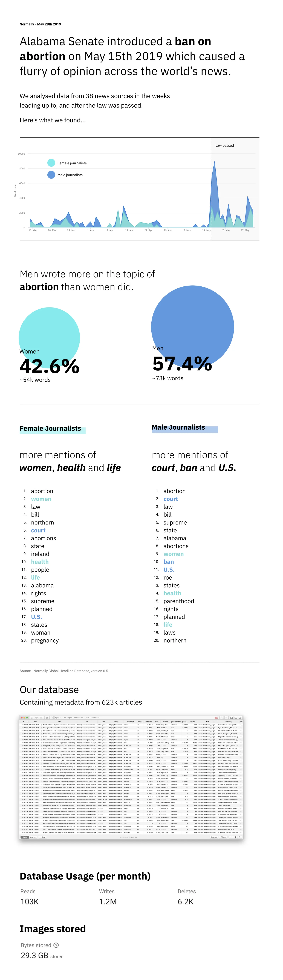Toggle the Male journalists legend marker

51,175
